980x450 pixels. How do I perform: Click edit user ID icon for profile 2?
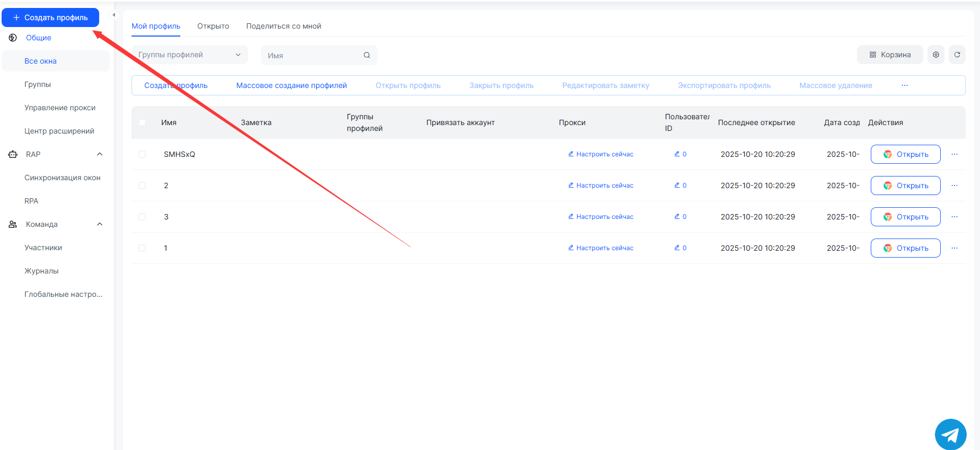coord(677,186)
